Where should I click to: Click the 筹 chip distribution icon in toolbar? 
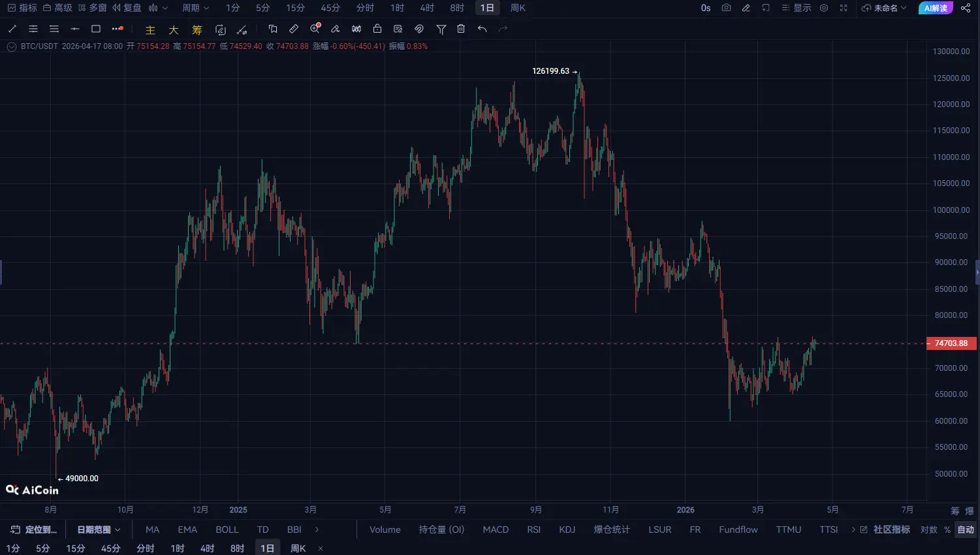[x=197, y=30]
